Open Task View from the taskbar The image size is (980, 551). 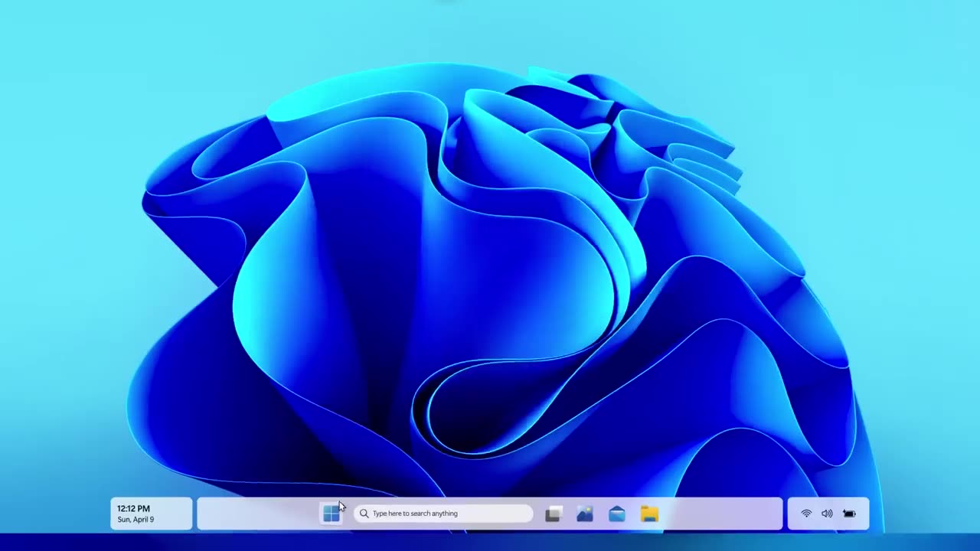click(553, 514)
